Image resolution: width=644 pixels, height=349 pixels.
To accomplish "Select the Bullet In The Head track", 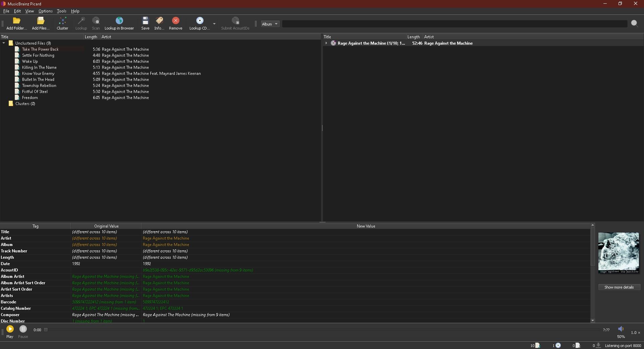I will pos(38,79).
